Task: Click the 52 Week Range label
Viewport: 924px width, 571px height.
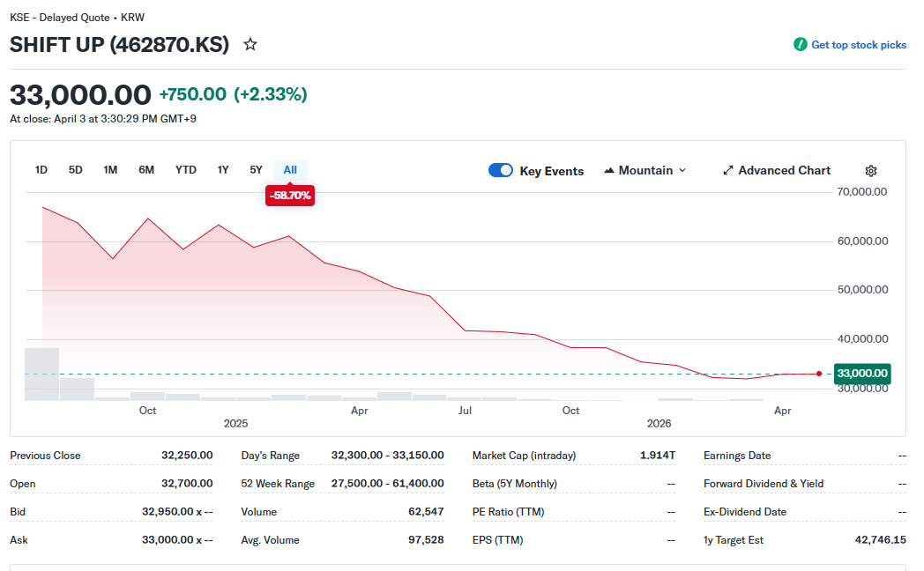Action: coord(278,484)
